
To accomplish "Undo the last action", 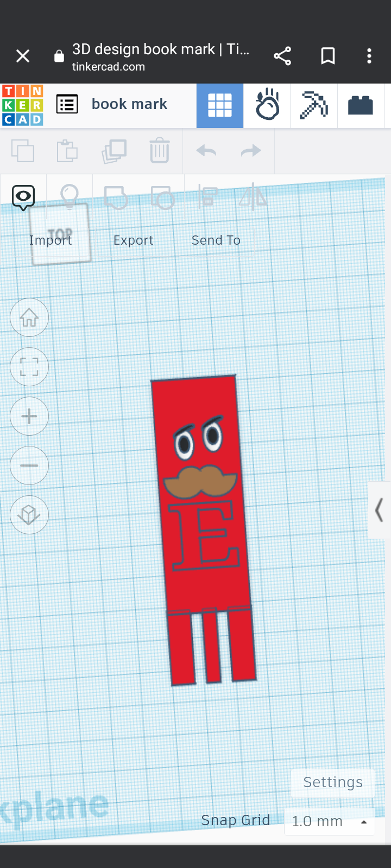I will click(x=206, y=151).
